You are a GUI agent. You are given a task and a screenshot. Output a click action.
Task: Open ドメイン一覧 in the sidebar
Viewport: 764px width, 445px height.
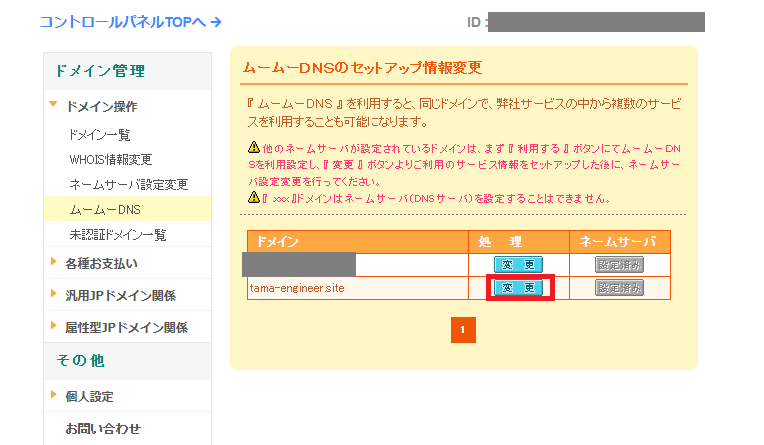click(100, 134)
